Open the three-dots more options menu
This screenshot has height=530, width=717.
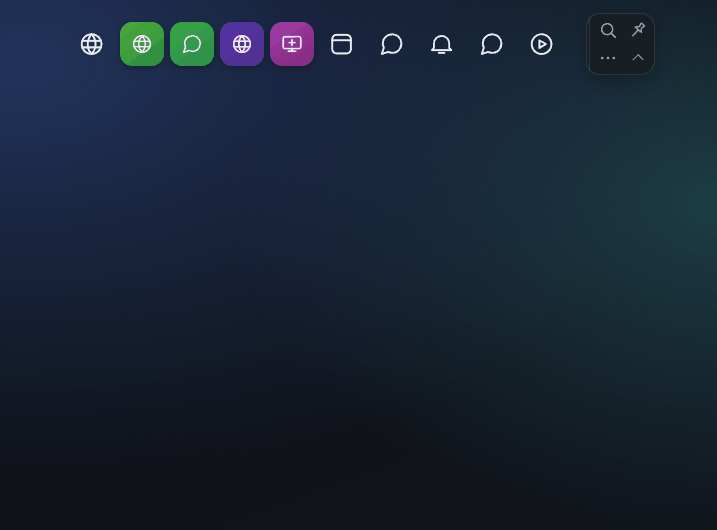(x=608, y=58)
